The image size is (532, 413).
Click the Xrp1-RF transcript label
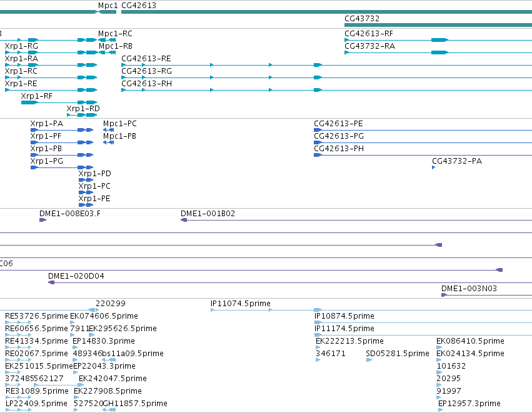37,96
